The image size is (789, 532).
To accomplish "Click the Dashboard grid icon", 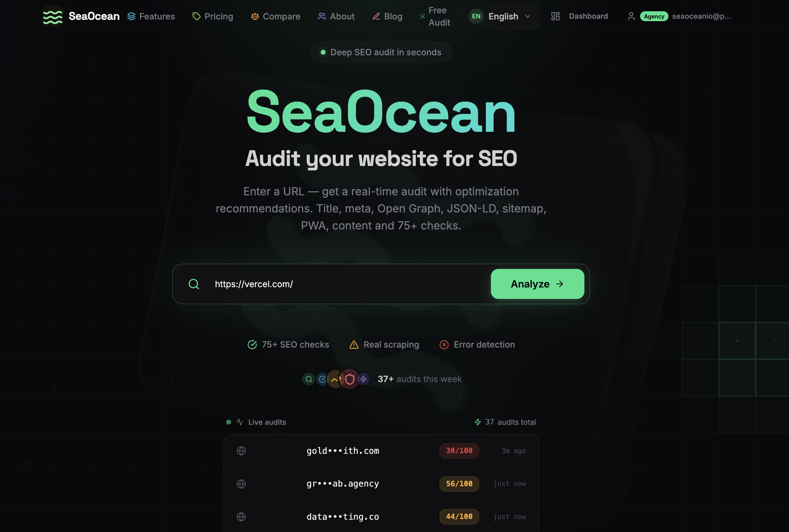I will [x=555, y=16].
